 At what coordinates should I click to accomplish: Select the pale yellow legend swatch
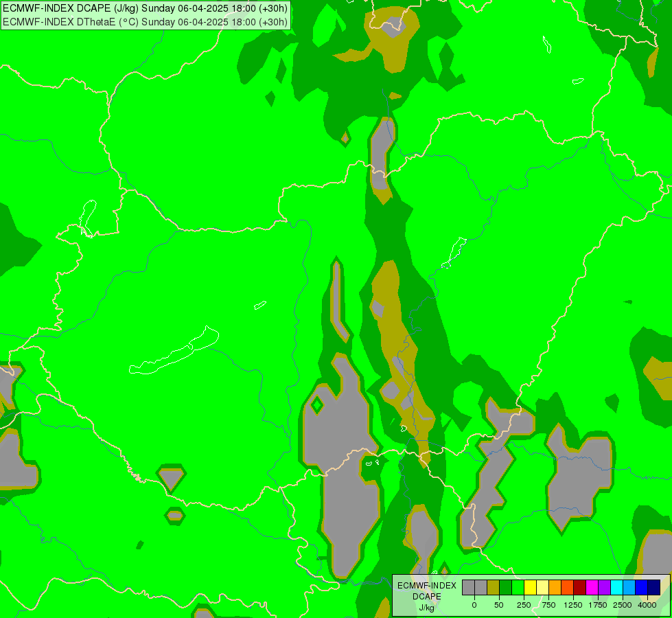542,587
